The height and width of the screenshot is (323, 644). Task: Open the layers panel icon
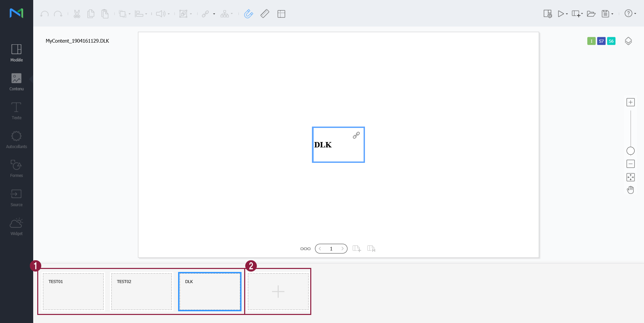coord(628,41)
